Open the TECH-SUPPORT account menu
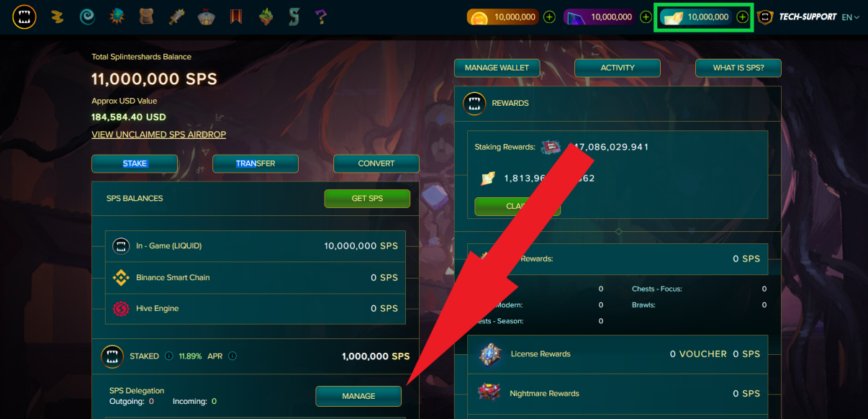The width and height of the screenshot is (868, 419). coord(798,17)
